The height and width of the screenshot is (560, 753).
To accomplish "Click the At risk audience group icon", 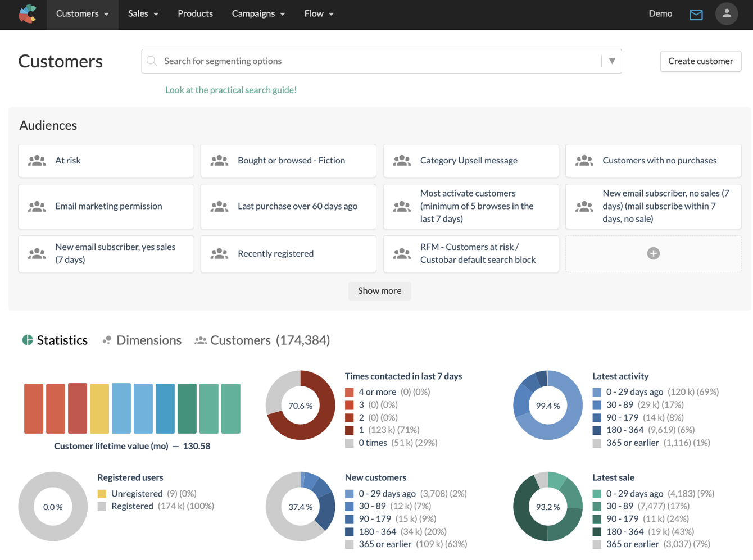I will (37, 161).
